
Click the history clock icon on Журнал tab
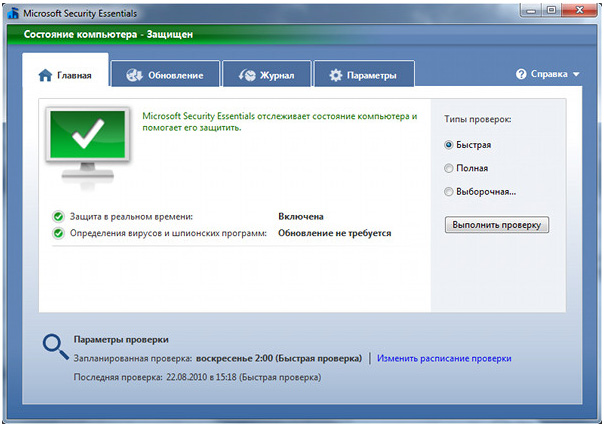pyautogui.click(x=247, y=75)
